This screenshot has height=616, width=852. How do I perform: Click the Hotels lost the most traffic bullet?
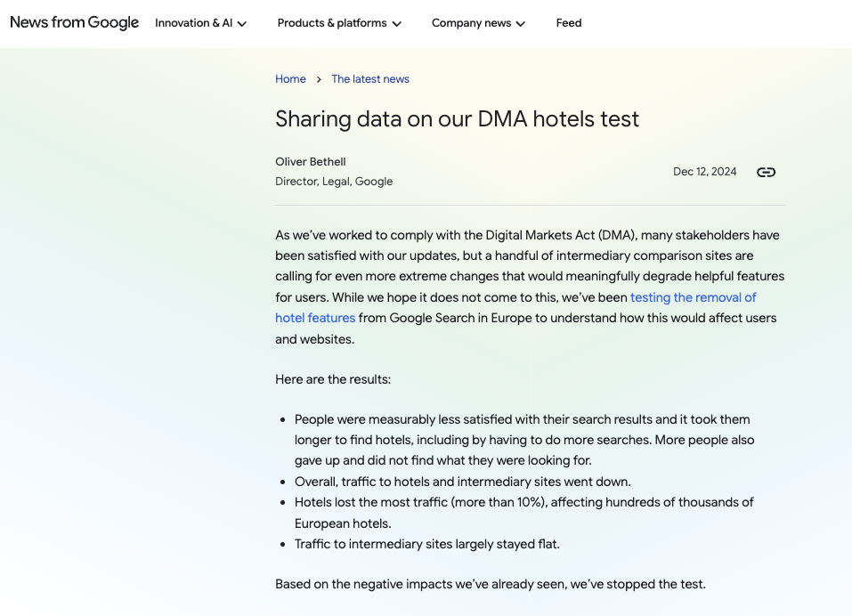523,513
